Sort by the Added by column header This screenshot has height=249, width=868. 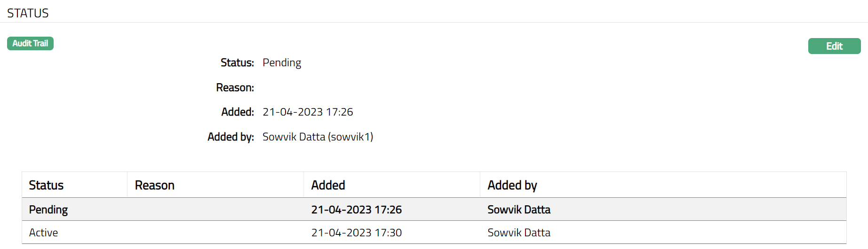[512, 186]
